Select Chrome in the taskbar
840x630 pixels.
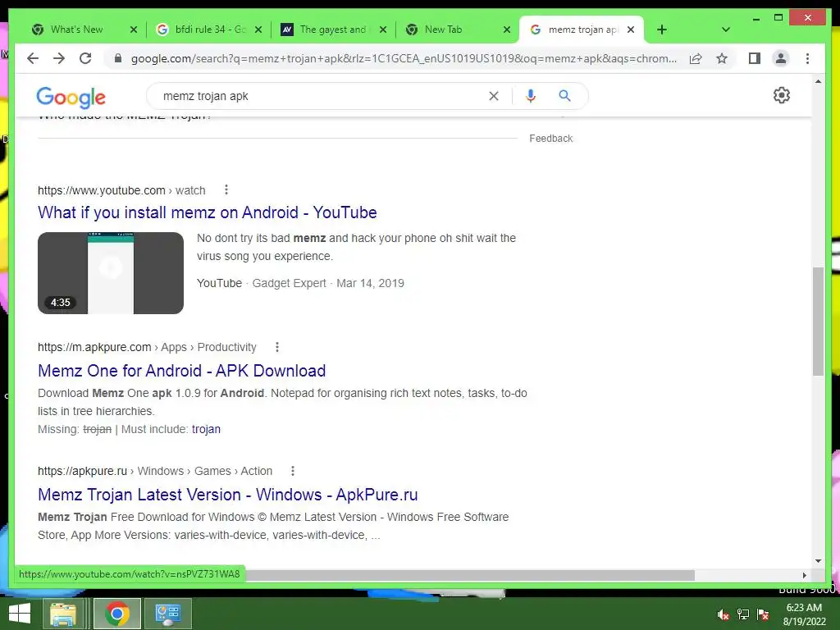coord(117,614)
